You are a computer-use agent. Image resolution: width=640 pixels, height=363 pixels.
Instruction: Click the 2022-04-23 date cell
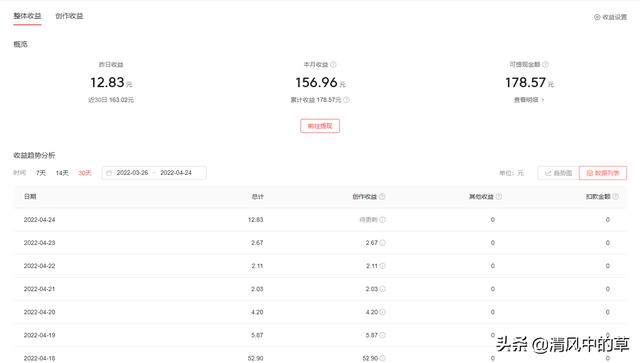40,243
